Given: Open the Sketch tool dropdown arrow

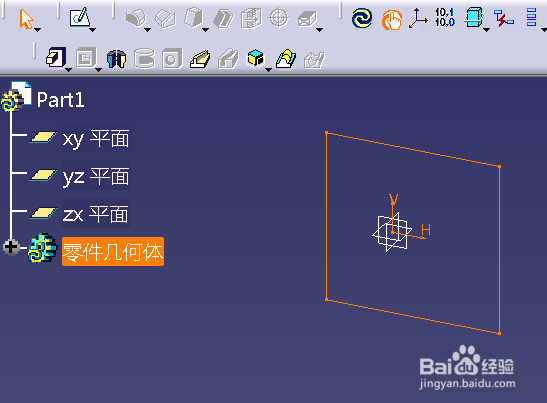Looking at the screenshot, I should point(92,30).
